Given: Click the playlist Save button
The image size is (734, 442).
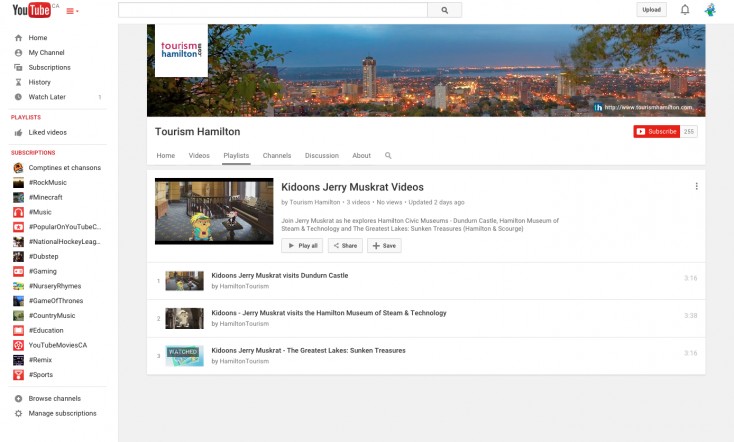Looking at the screenshot, I should (x=384, y=246).
